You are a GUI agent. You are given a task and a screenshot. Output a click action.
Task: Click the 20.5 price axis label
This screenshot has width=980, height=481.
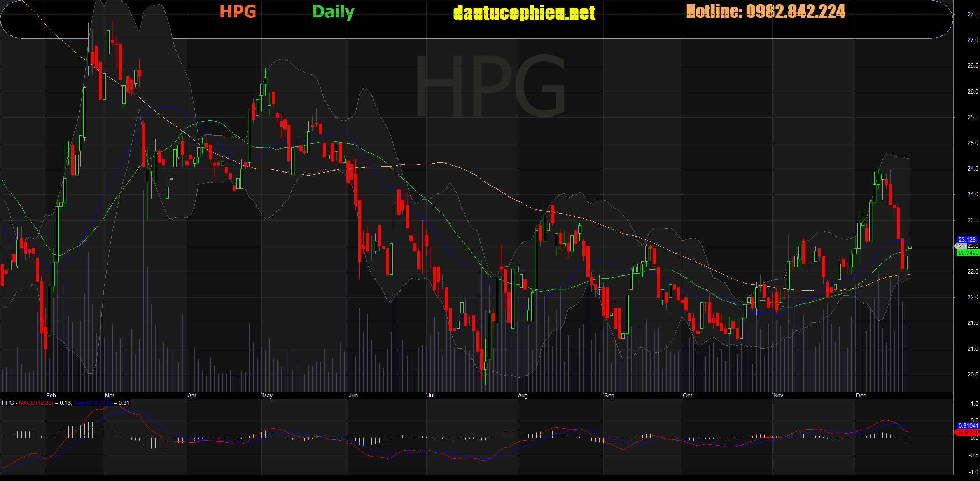(x=973, y=375)
